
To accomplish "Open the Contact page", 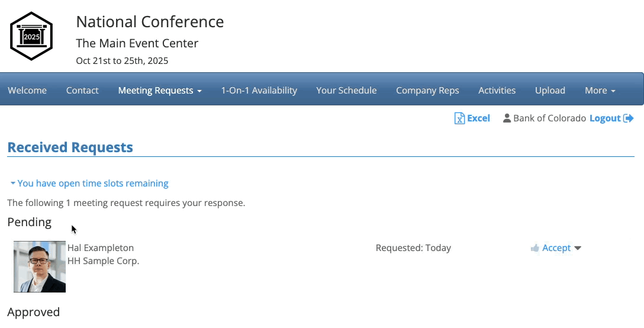I will tap(82, 91).
